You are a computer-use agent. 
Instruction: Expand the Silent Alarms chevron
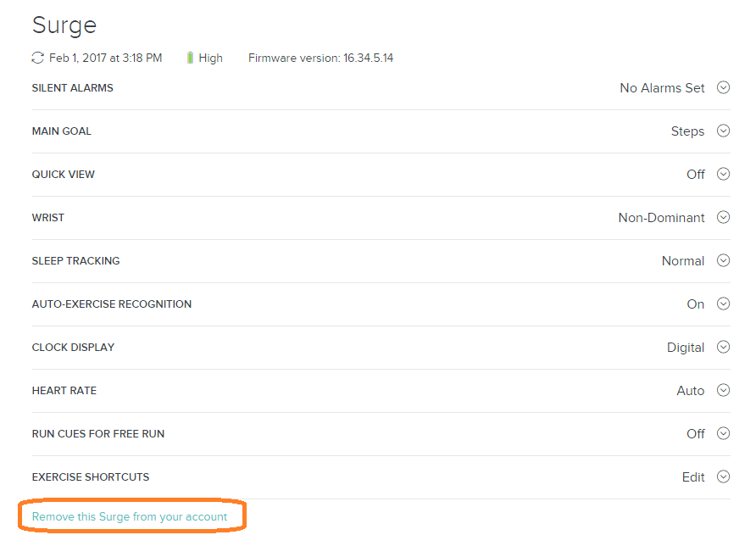(723, 88)
